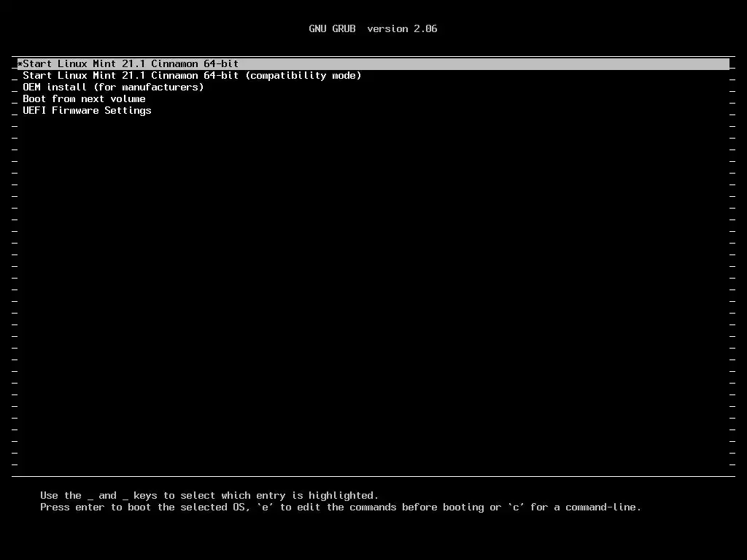This screenshot has width=747, height=560.
Task: Select Start Linux Mint 21.1 Cinnamon 64-bit entry
Action: tap(373, 64)
